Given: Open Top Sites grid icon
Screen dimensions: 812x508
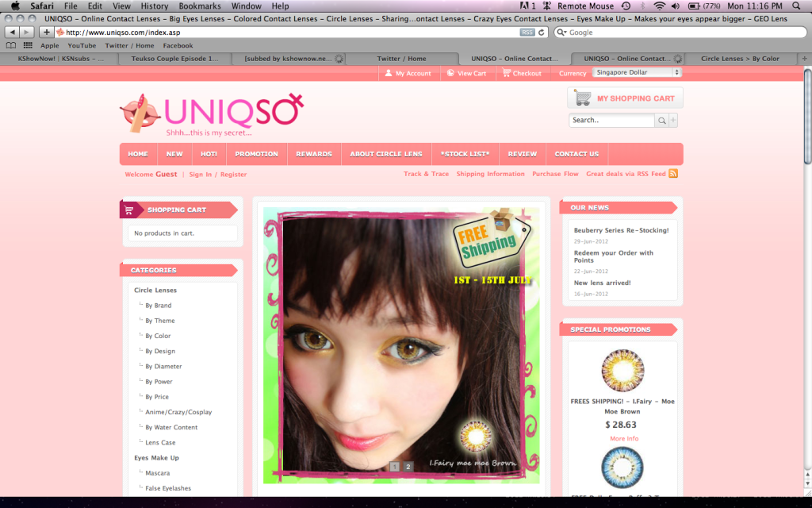Looking at the screenshot, I should (28, 45).
